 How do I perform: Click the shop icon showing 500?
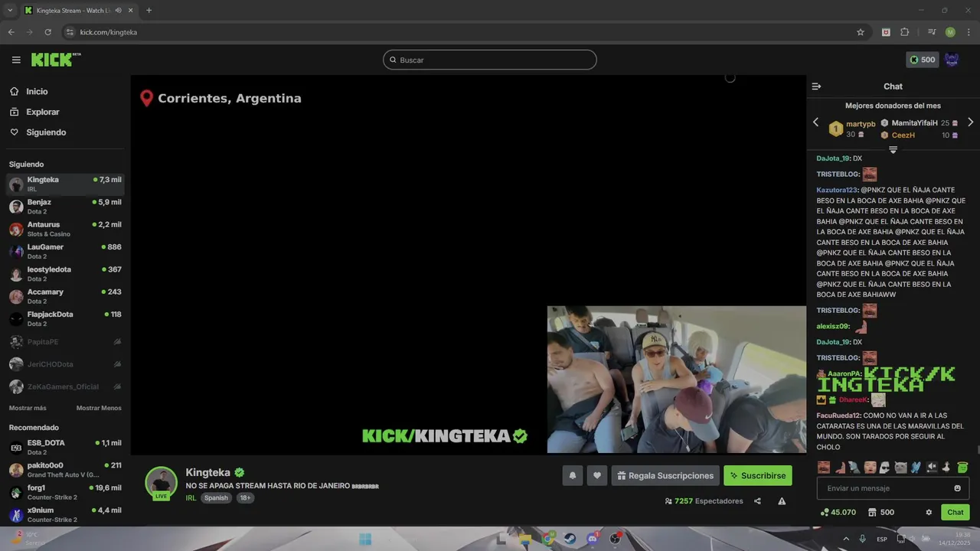click(880, 512)
